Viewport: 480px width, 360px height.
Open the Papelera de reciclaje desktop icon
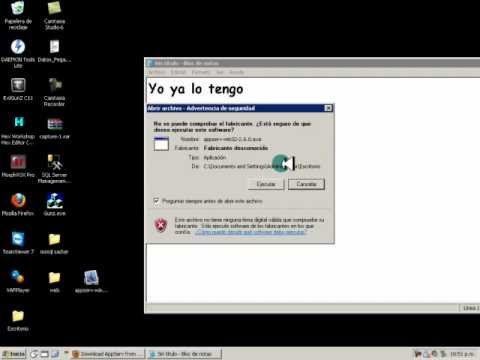click(18, 15)
